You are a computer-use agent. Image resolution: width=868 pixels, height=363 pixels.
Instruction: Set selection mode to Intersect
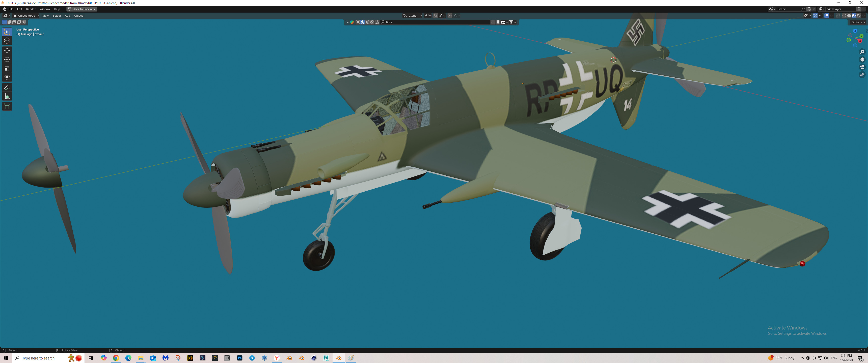coord(23,22)
